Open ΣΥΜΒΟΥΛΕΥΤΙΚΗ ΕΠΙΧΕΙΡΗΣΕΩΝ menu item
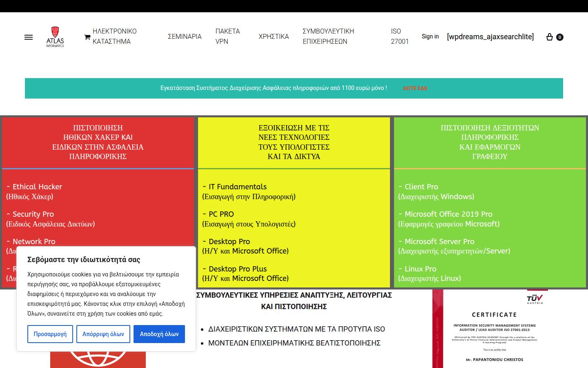588x368 pixels. coord(328,36)
